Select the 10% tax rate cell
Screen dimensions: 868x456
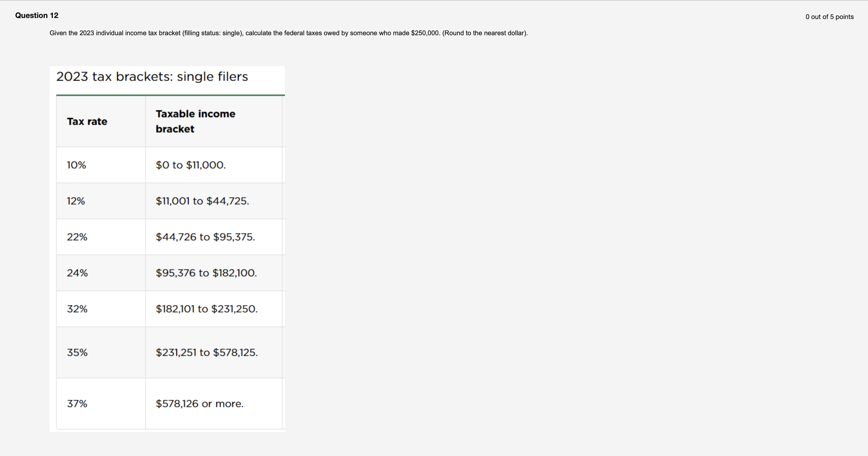pos(76,165)
